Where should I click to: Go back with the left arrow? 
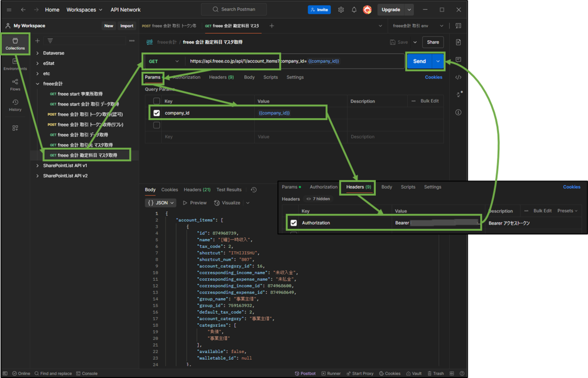[x=23, y=10]
